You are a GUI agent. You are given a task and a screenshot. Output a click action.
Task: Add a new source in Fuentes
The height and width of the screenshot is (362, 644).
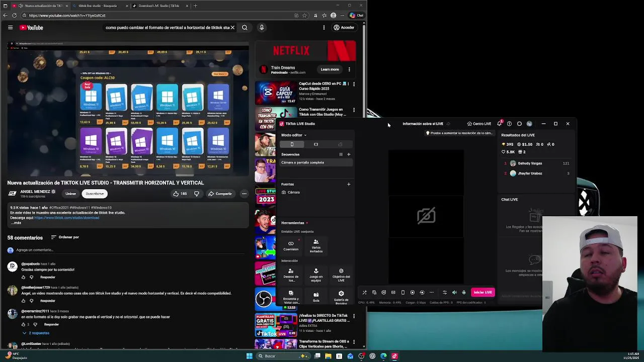point(349,184)
